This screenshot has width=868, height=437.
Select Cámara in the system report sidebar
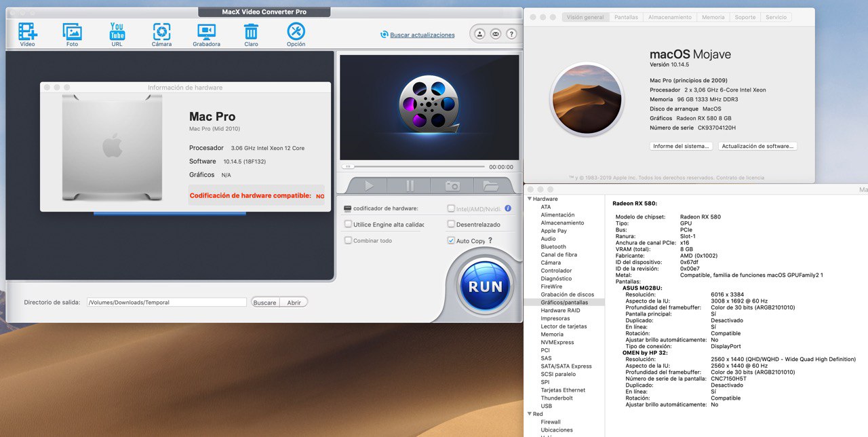coord(551,263)
